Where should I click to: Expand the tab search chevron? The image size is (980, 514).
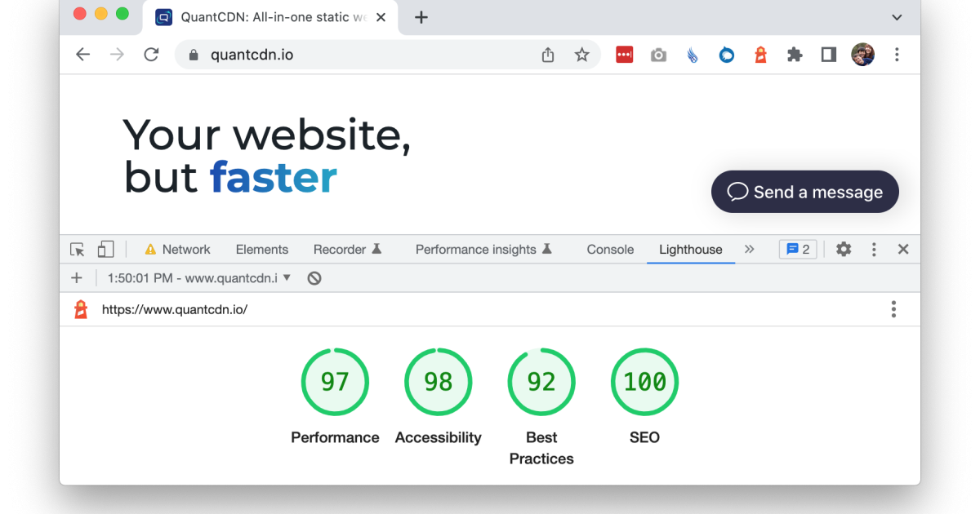click(897, 17)
